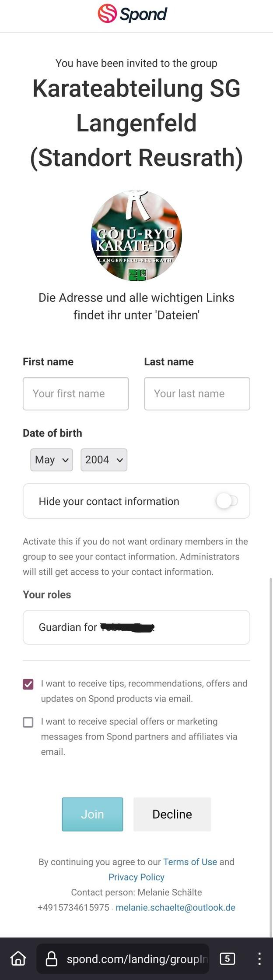Screen dimensions: 273x980
Task: Tap the padlock icon in address bar
Action: coord(52,958)
